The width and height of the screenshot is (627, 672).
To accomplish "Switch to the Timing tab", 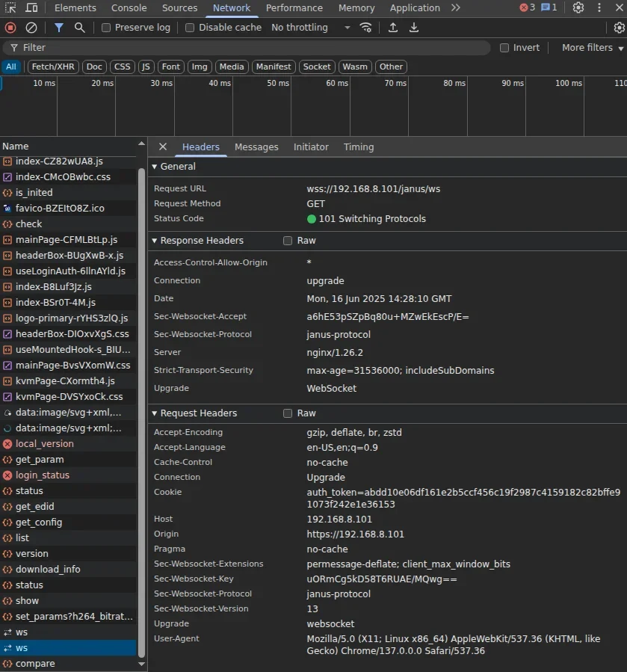I will tap(359, 147).
